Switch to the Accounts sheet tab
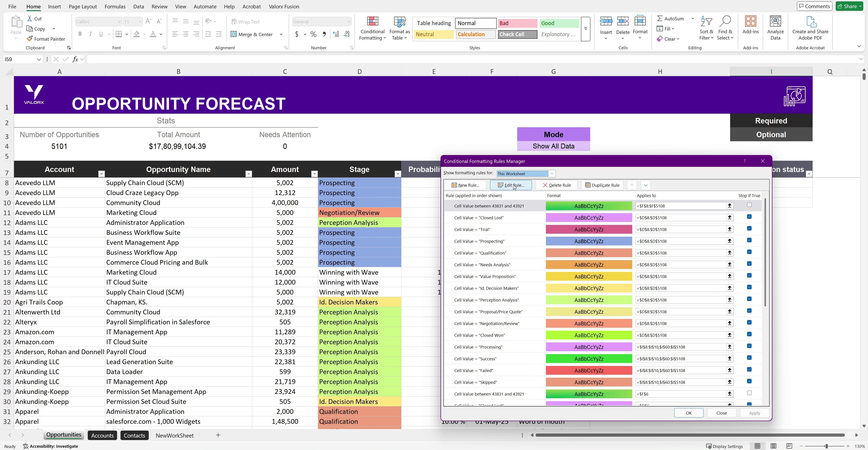Viewport: 868px width, 450px height. tap(102, 436)
